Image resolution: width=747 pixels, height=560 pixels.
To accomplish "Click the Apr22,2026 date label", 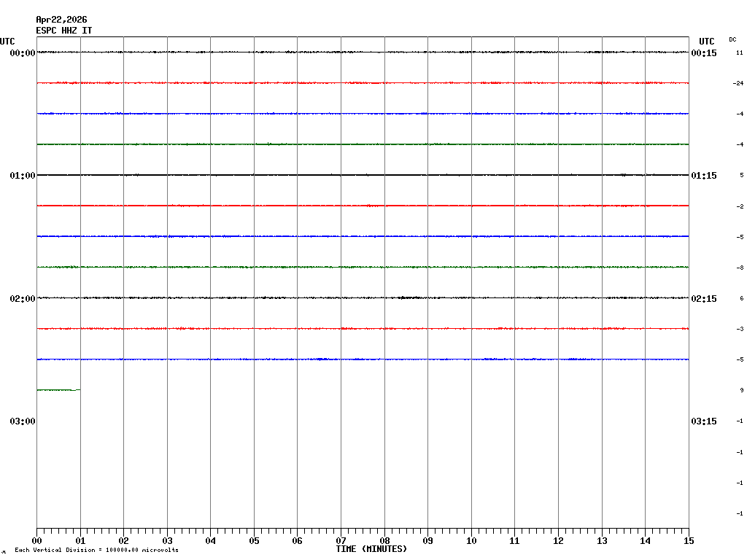I will (61, 20).
